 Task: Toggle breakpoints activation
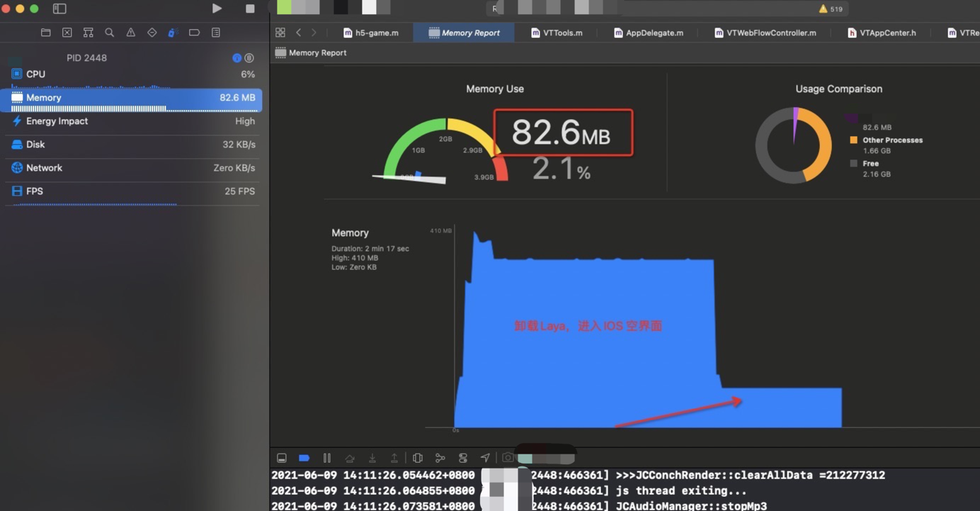[x=304, y=458]
